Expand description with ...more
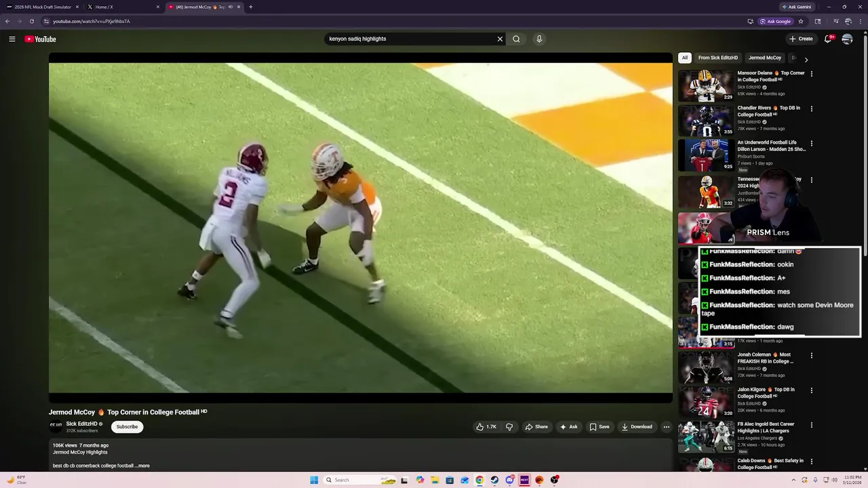The image size is (868, 488). click(142, 466)
